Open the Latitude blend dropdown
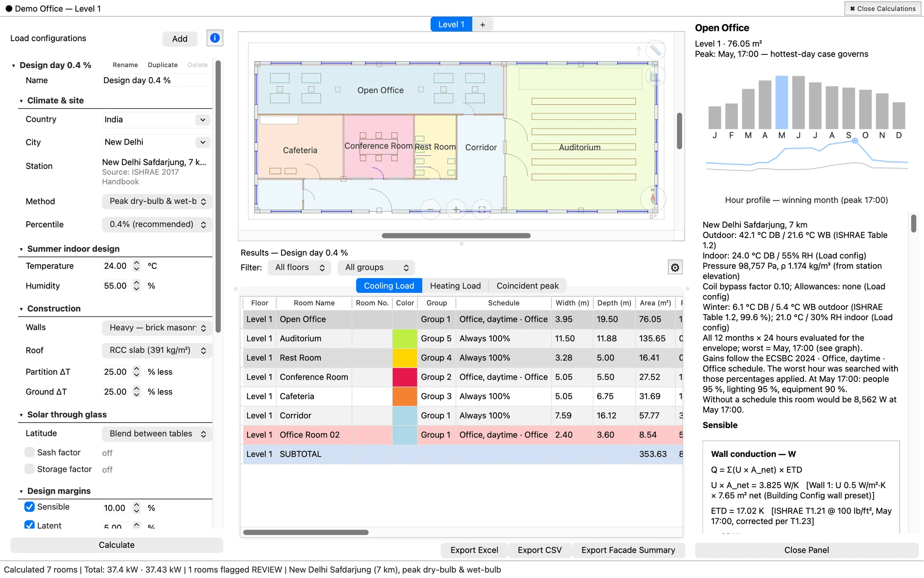Screen dimensions: 924x578 (x=157, y=434)
